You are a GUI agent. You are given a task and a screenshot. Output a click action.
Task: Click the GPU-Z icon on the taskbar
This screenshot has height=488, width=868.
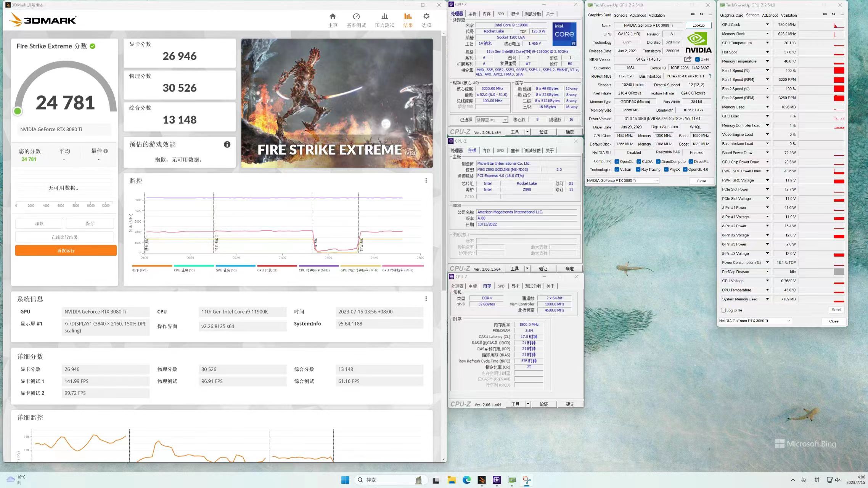tap(512, 480)
